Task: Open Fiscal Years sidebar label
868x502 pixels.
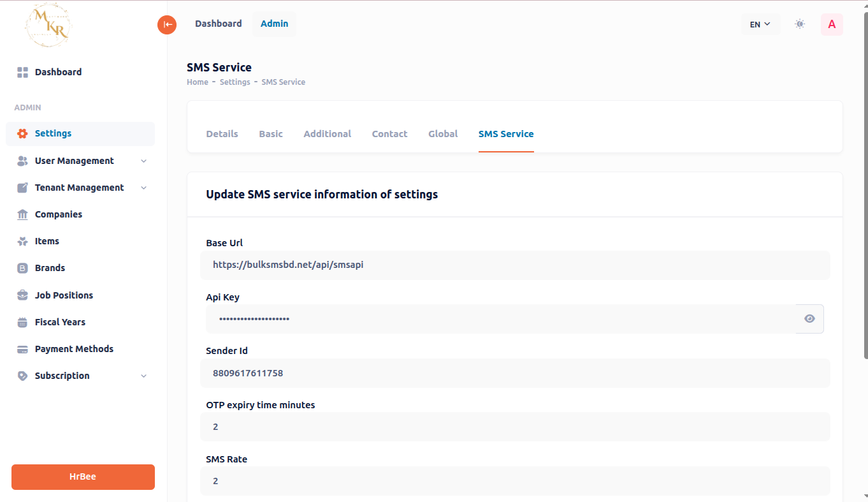Action: pyautogui.click(x=60, y=322)
